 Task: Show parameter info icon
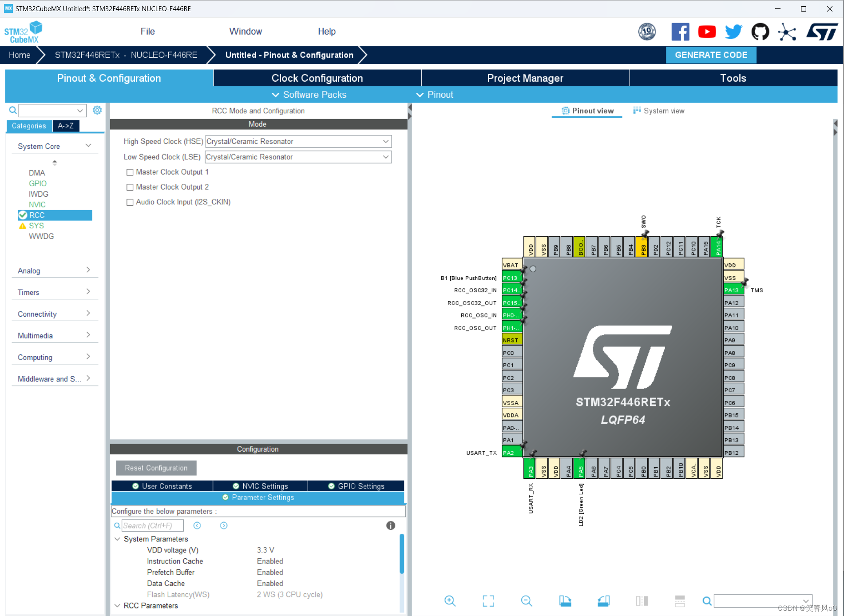point(391,525)
